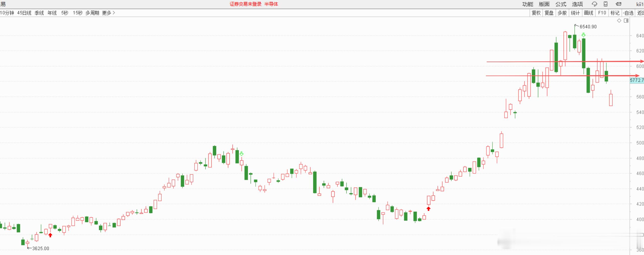This screenshot has width=644, height=255.
Task: Switch to the 季线 period tab
Action: 39,13
